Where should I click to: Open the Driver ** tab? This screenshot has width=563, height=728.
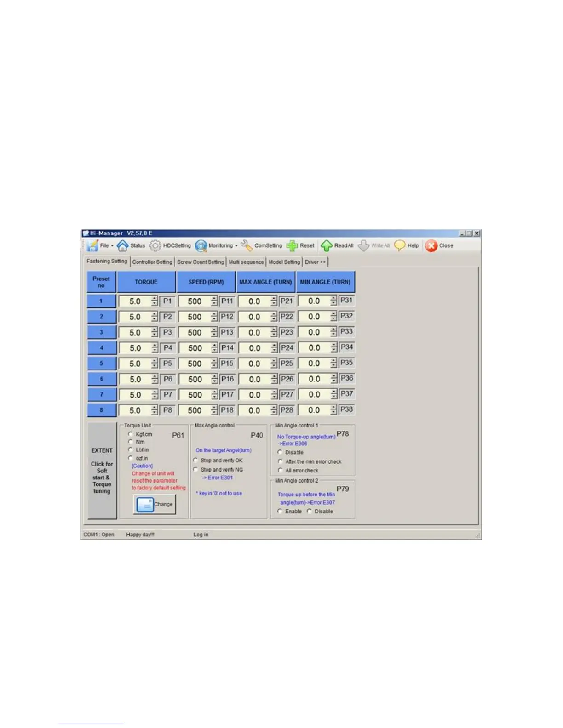[315, 262]
